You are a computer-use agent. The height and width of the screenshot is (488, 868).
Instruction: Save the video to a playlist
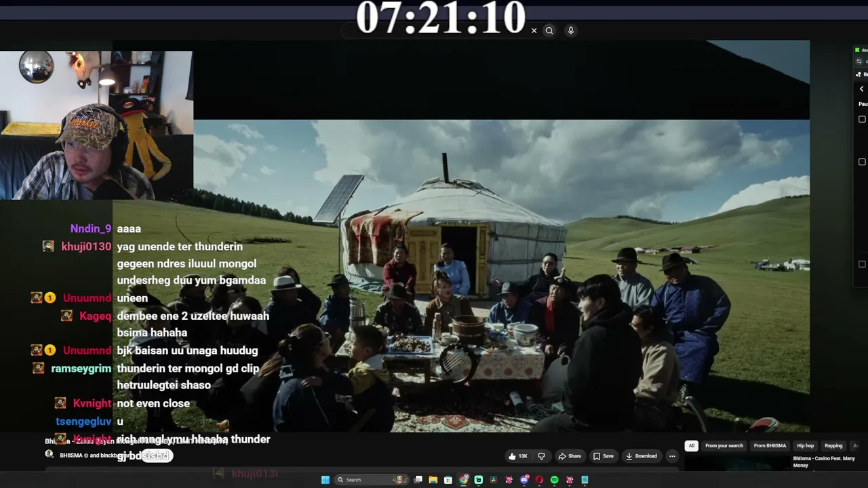604,456
